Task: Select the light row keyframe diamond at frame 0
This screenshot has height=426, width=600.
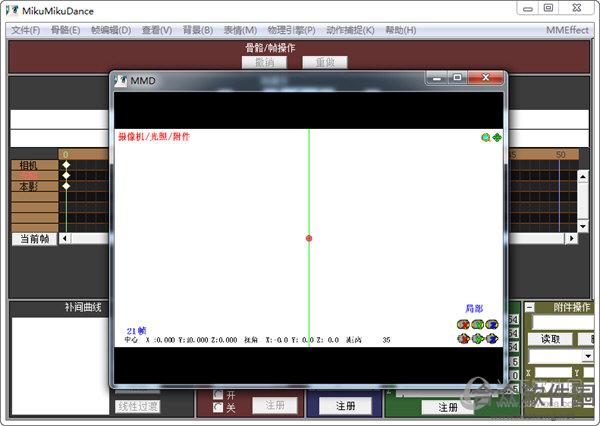Action: click(66, 175)
